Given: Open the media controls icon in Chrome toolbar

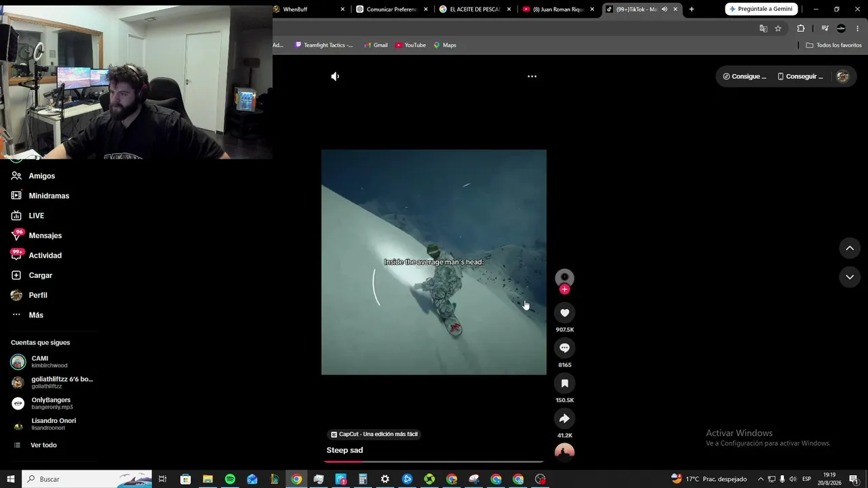Looking at the screenshot, I should click(825, 28).
